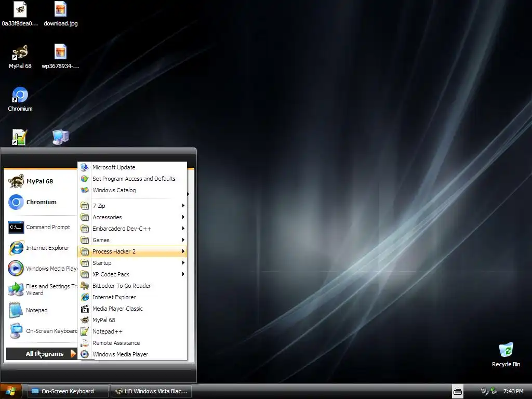532x399 pixels.
Task: Open Internet Explorer in All Programs list
Action: [132, 297]
